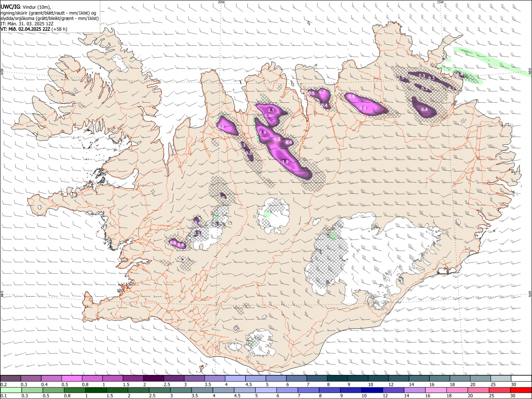This screenshot has height=399, width=532.
Task: Pick the bright red swatch after 30 in lower legend
Action: pos(521,389)
